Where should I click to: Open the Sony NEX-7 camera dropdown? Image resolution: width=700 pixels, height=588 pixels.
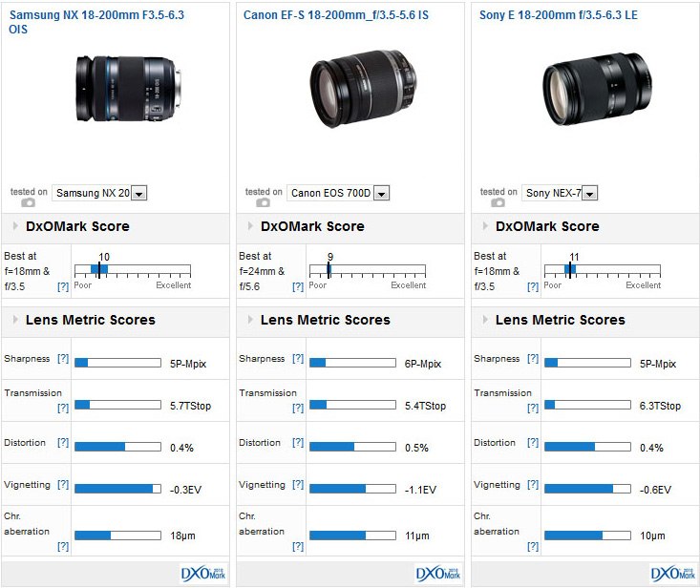560,193
